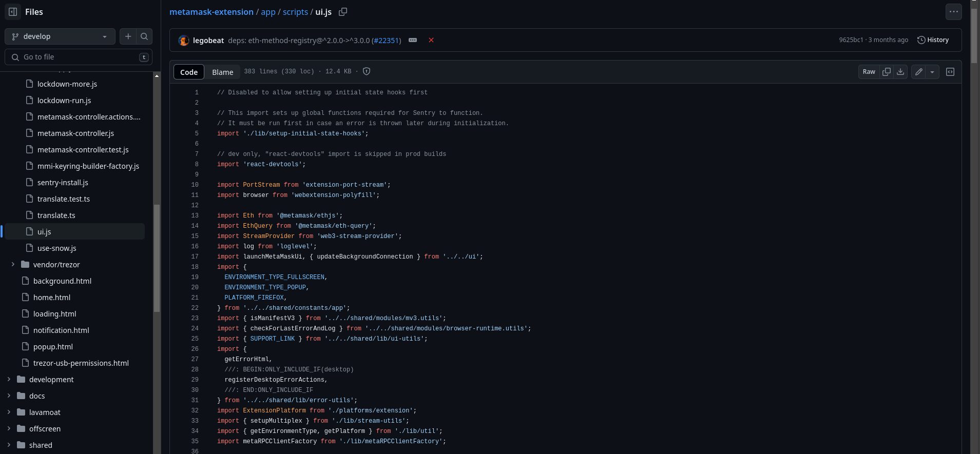Open metamask-controller.actions file
This screenshot has height=454, width=980.
[x=89, y=117]
